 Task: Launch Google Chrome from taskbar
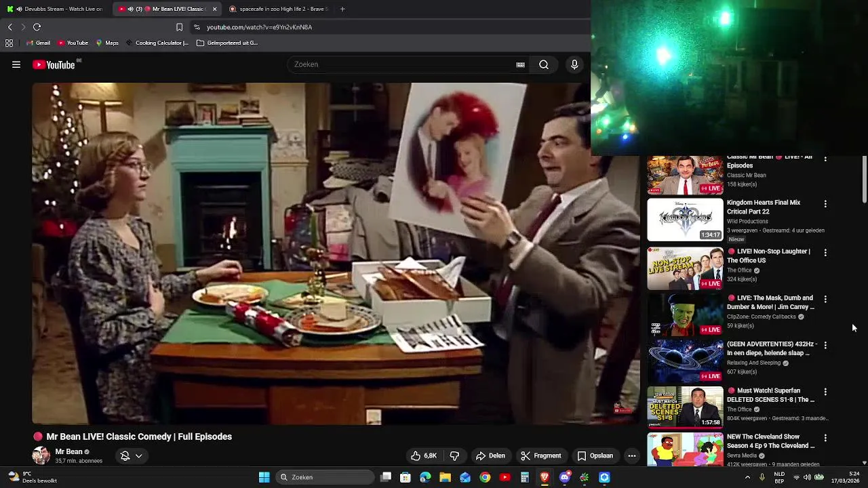tap(485, 477)
